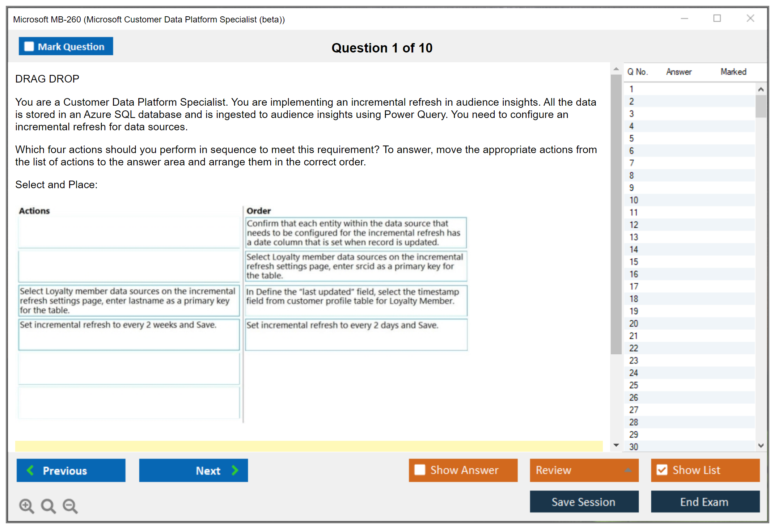Screen dimensions: 778x532
Task: Select the 'every 2 weeks' action box
Action: tap(129, 334)
